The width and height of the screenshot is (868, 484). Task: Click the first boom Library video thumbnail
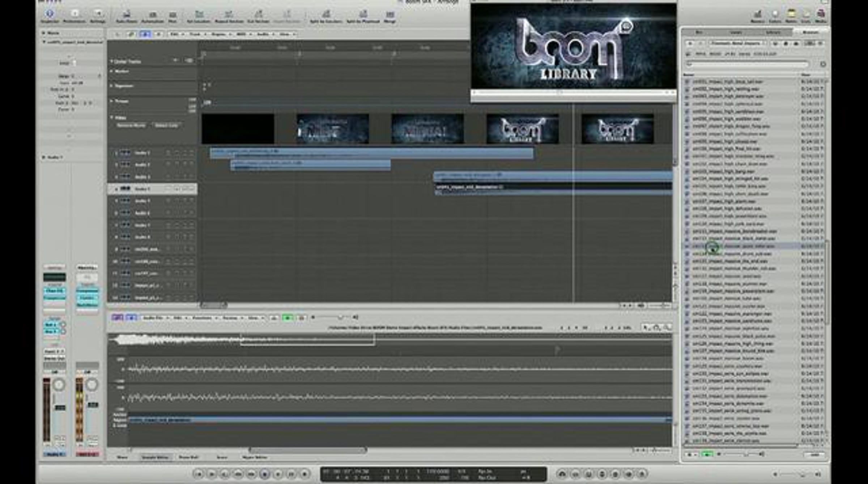coord(522,129)
